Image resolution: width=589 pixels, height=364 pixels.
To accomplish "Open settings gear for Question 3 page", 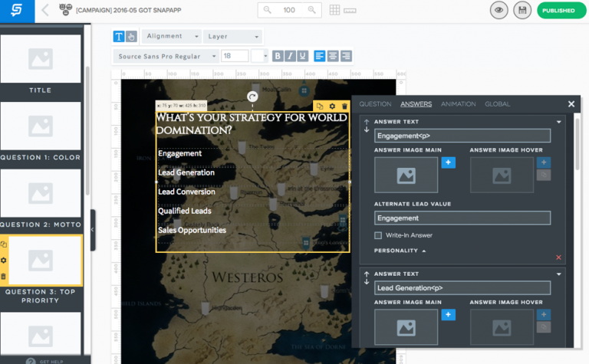I will tap(3, 261).
